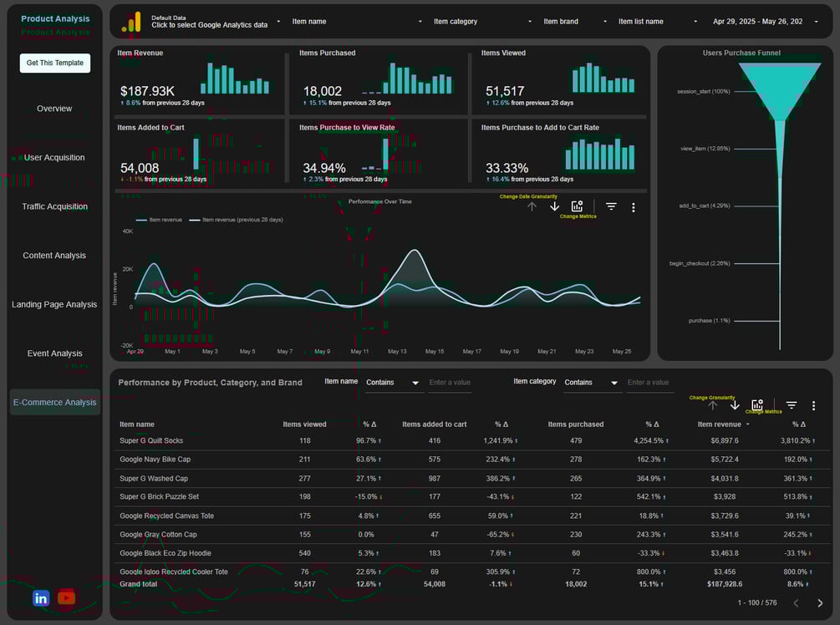This screenshot has height=625, width=840.
Task: Open filter icon above Performance Over Time chart
Action: click(x=611, y=206)
